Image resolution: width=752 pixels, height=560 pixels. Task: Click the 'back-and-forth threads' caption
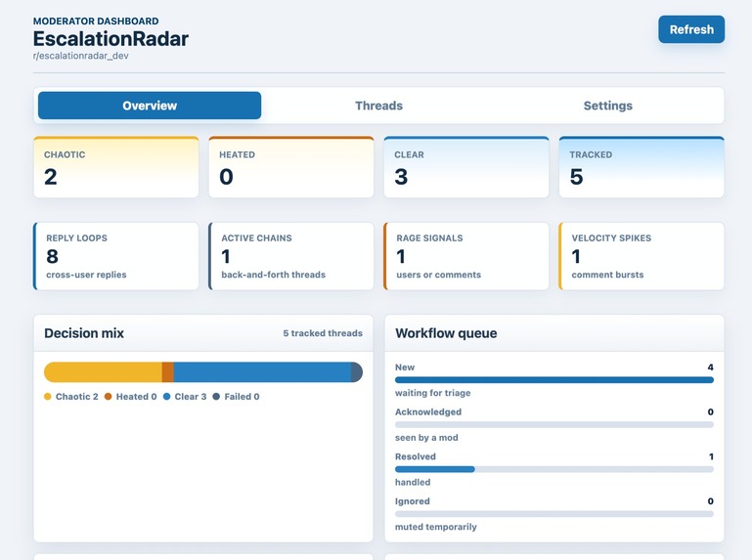point(274,275)
